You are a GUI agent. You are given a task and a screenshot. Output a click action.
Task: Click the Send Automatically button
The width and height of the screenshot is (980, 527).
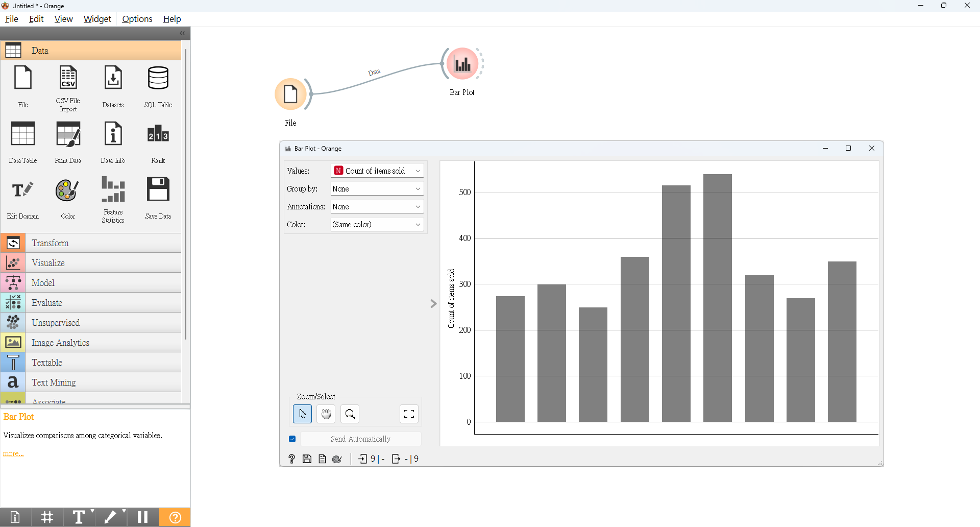(x=360, y=439)
